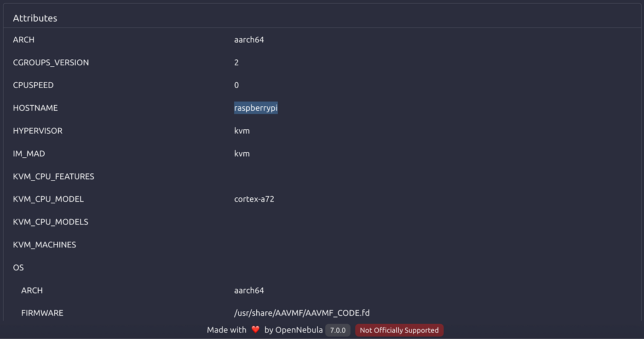Select the CGROUPS_VERSION attribute label

51,63
